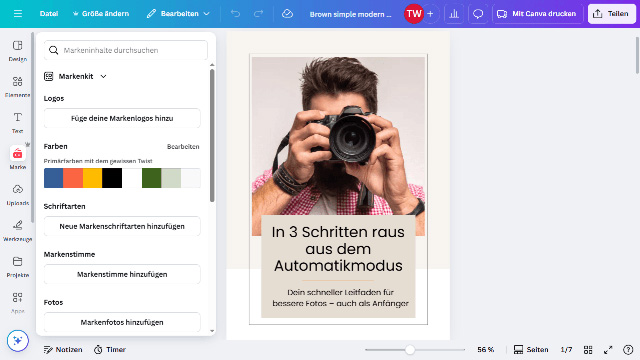Open the comments speech bubble
This screenshot has height=360, width=640.
[x=478, y=13]
